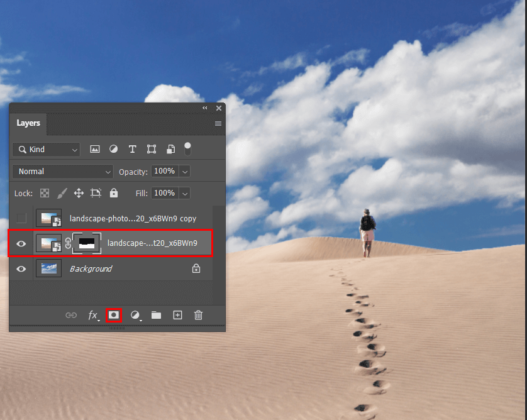527x420 pixels.
Task: Select the landscape-photo...20_x6BWn9 copy name
Action: point(133,218)
